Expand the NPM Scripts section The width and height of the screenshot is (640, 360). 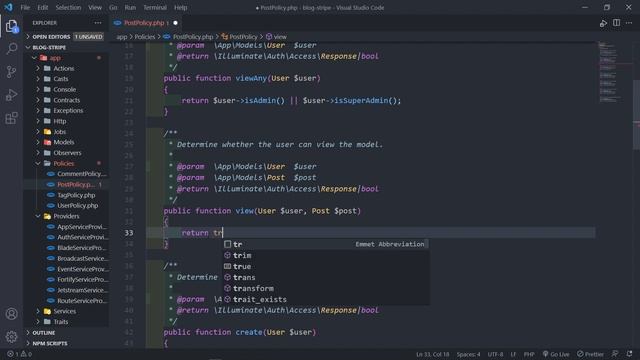pyautogui.click(x=65, y=343)
